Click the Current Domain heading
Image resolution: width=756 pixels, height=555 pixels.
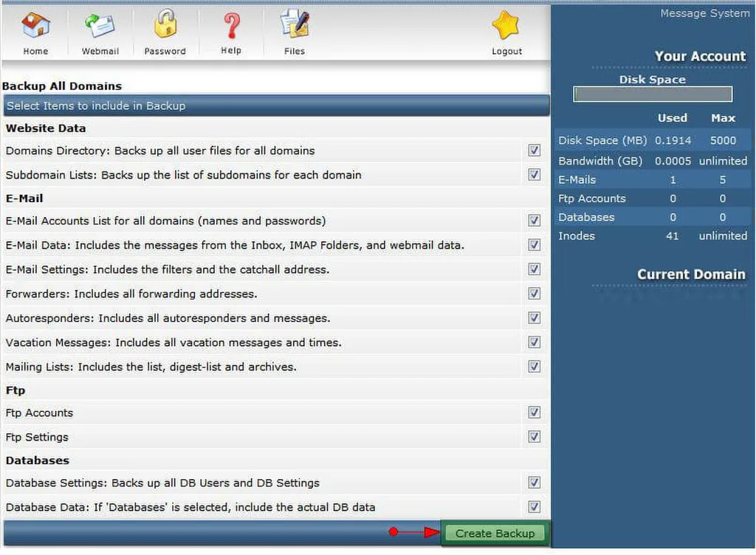pyautogui.click(x=691, y=275)
